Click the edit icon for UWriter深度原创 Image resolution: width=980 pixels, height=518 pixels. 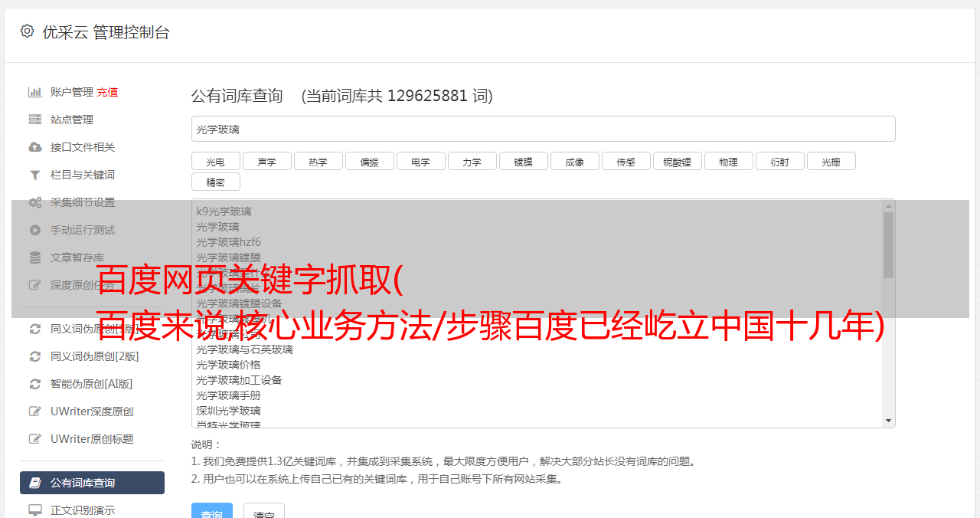pos(34,411)
